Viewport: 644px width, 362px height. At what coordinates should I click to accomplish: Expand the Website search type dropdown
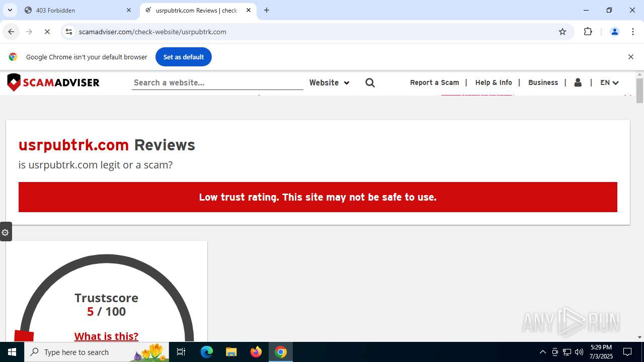(329, 82)
